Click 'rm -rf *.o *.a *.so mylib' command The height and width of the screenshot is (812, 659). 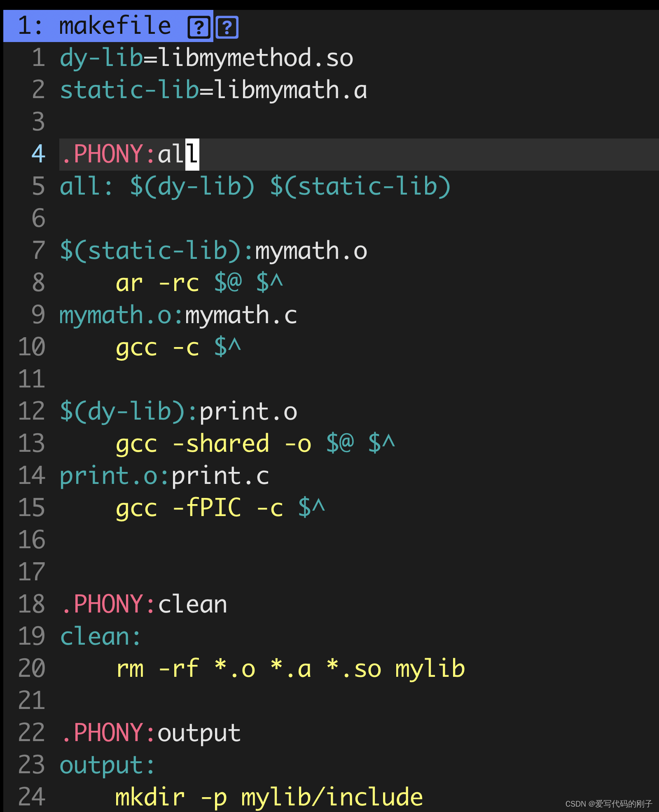click(290, 669)
